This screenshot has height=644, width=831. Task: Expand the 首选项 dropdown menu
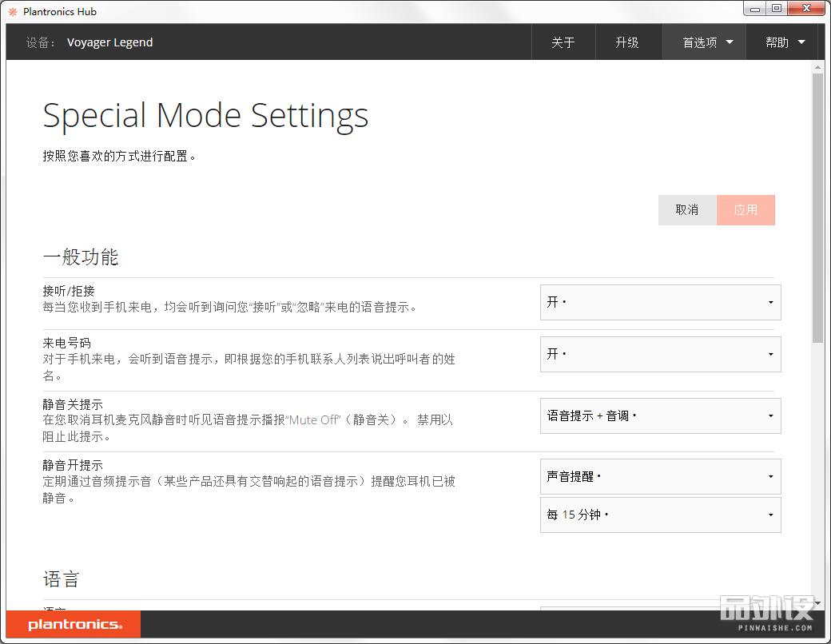(706, 42)
